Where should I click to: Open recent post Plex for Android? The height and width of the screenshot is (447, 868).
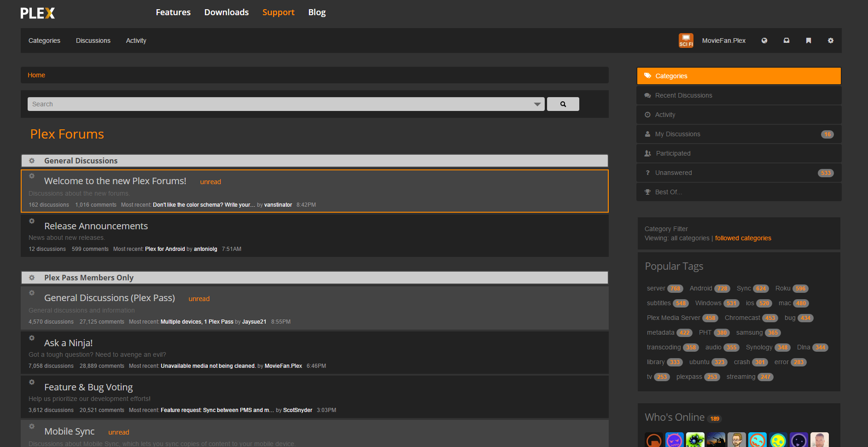tap(165, 249)
